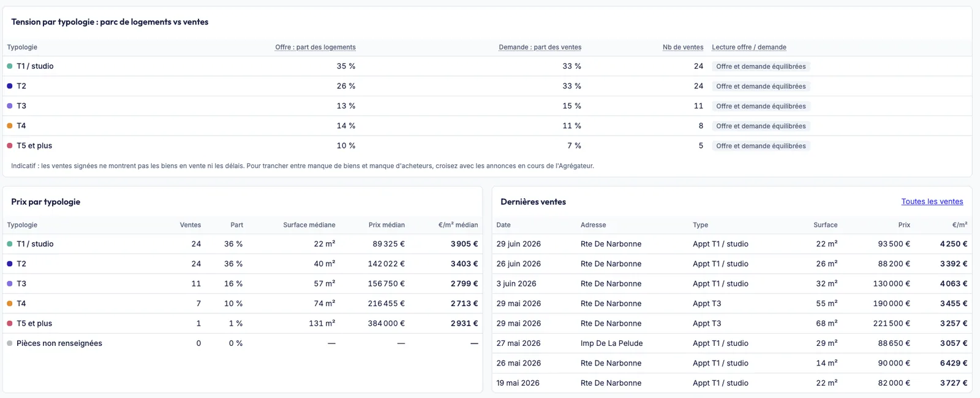Click the "131 m²" median surface value
Screen dimensions: 980x398
point(322,323)
